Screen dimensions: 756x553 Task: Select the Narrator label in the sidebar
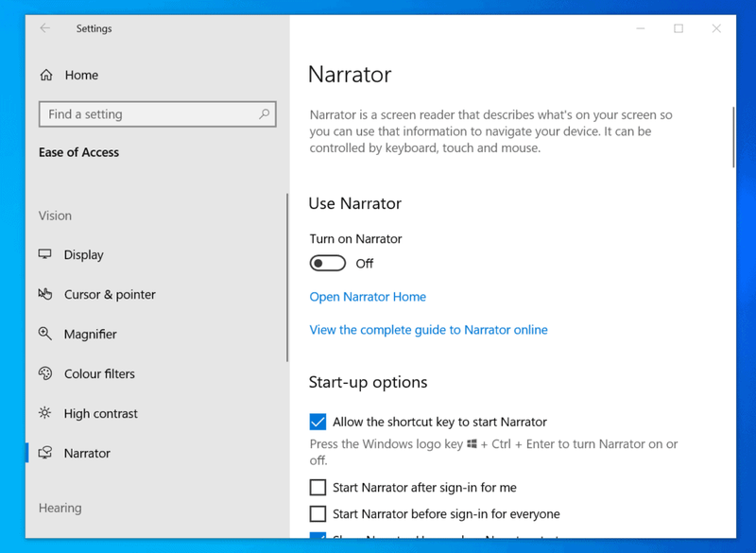tap(87, 453)
